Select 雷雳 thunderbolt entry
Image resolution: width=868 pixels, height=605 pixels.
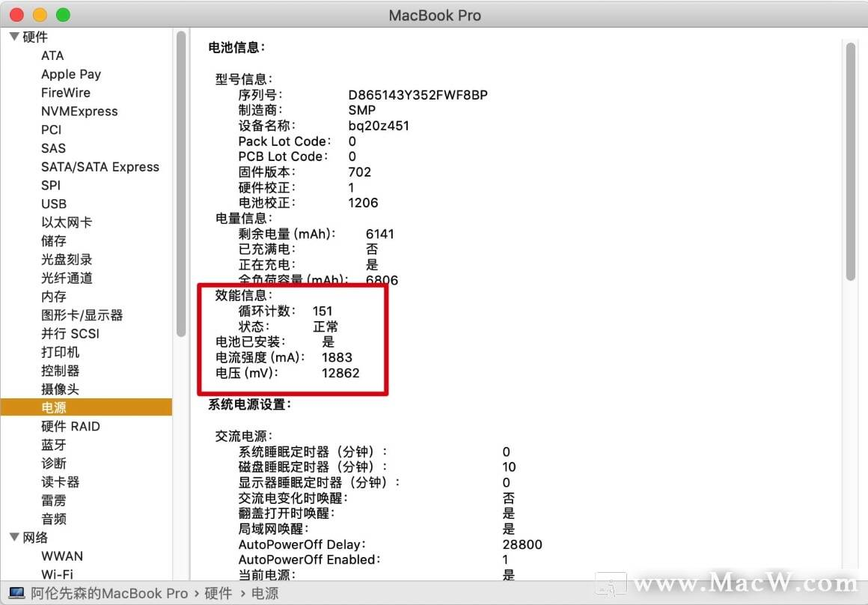[x=54, y=500]
